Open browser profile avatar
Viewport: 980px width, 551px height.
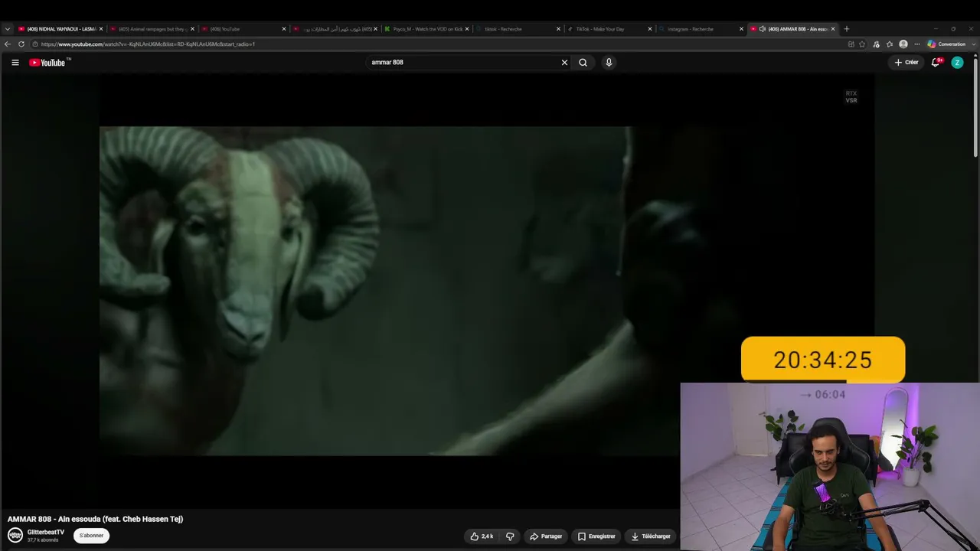coord(903,44)
